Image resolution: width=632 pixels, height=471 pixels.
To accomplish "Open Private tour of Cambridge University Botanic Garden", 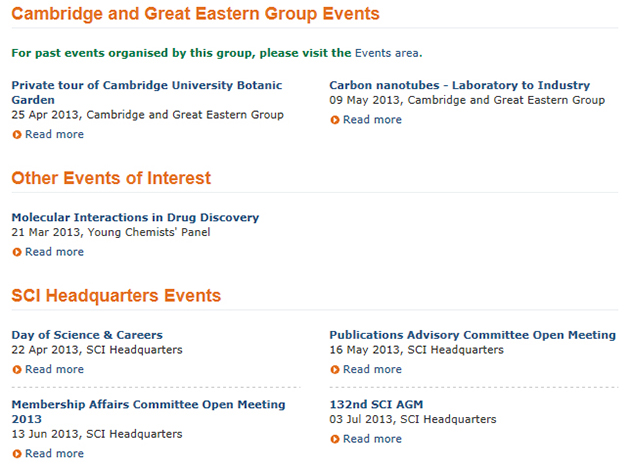I will [147, 93].
